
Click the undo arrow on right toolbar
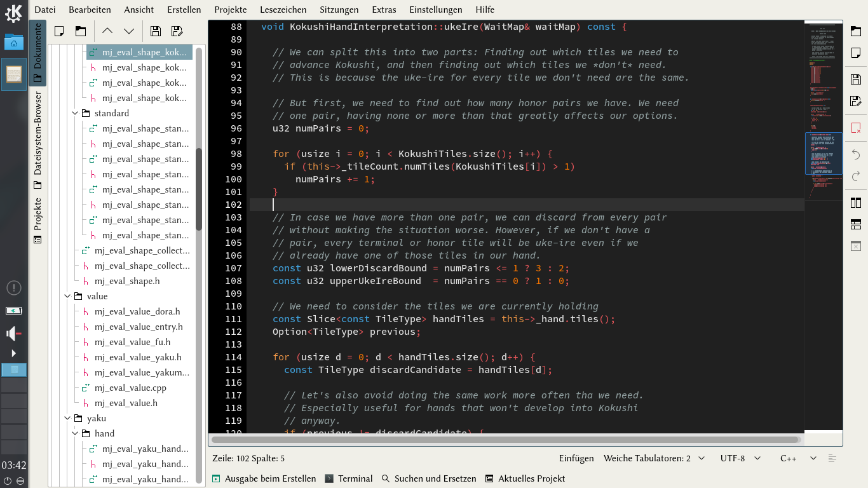(856, 154)
